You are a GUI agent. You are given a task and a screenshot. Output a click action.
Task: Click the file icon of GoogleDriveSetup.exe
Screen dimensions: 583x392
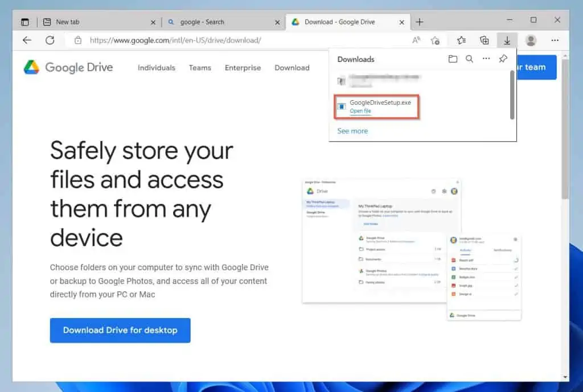click(x=342, y=106)
